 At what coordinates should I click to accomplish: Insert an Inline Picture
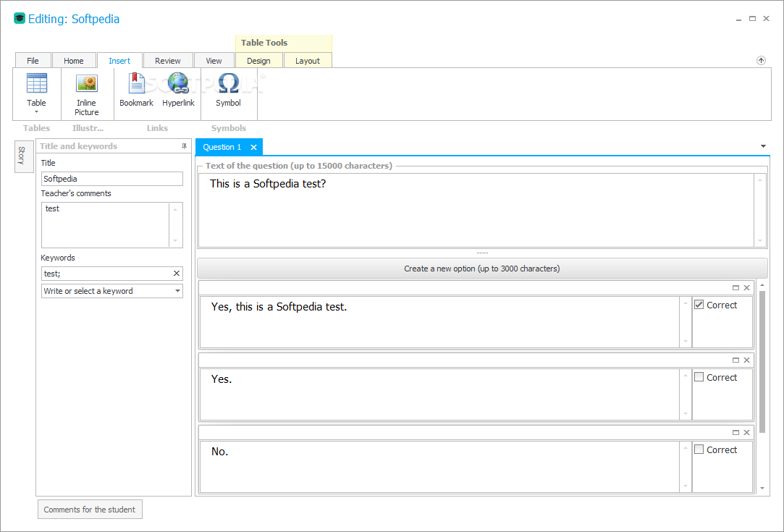86,95
